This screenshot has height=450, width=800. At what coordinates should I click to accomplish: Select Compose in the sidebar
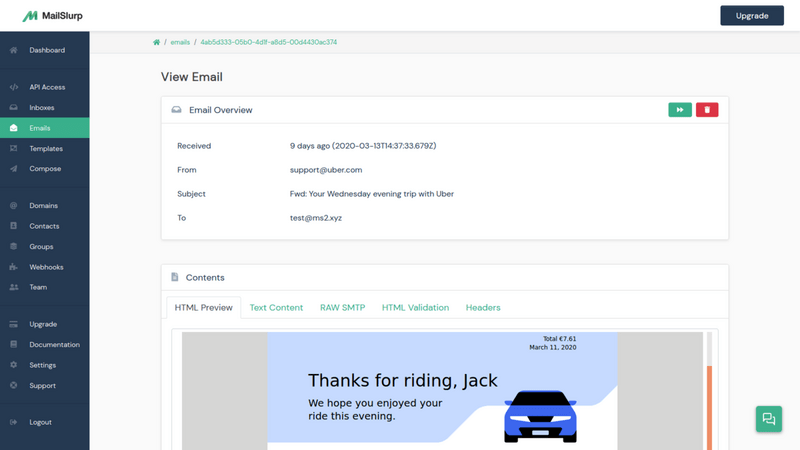coord(45,169)
